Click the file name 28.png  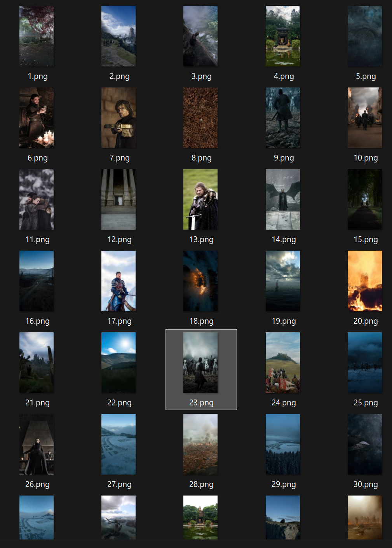pos(202,485)
